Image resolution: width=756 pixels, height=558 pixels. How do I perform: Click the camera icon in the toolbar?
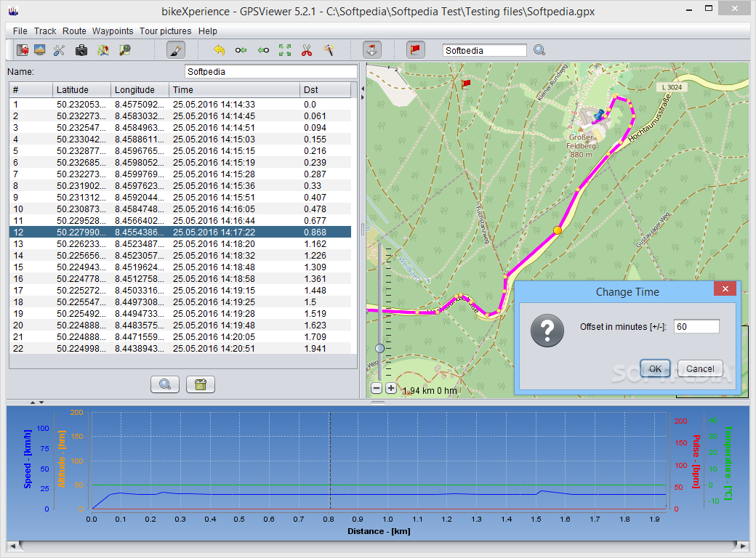tap(81, 50)
